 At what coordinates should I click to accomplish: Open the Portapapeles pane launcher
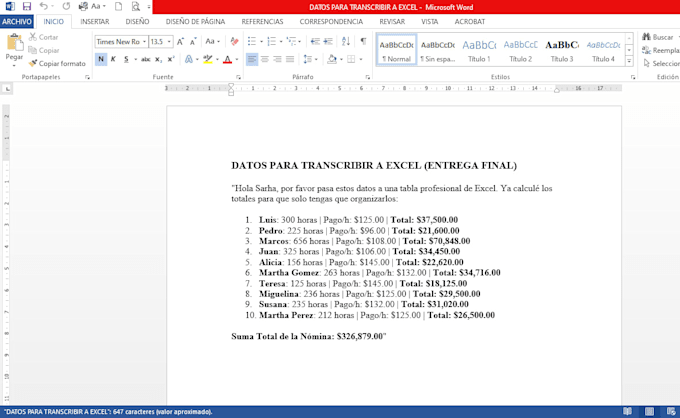[87, 77]
